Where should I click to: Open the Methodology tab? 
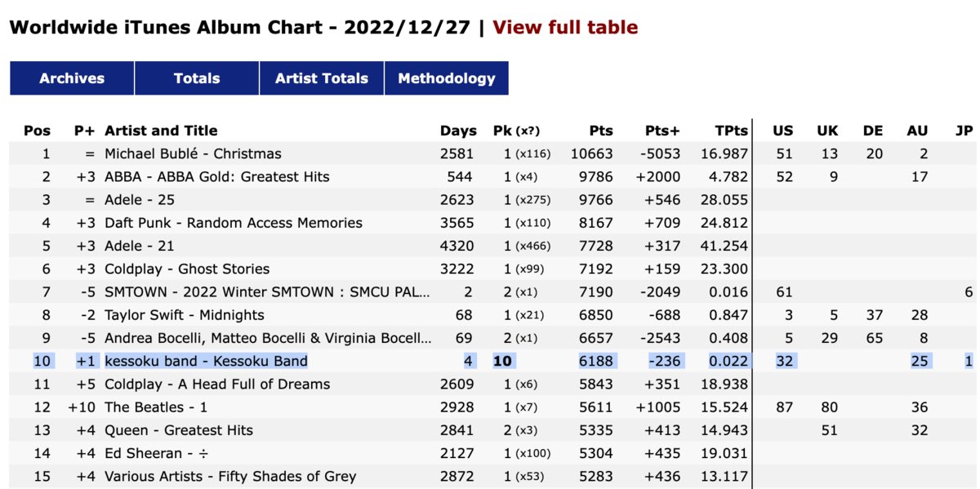[447, 78]
